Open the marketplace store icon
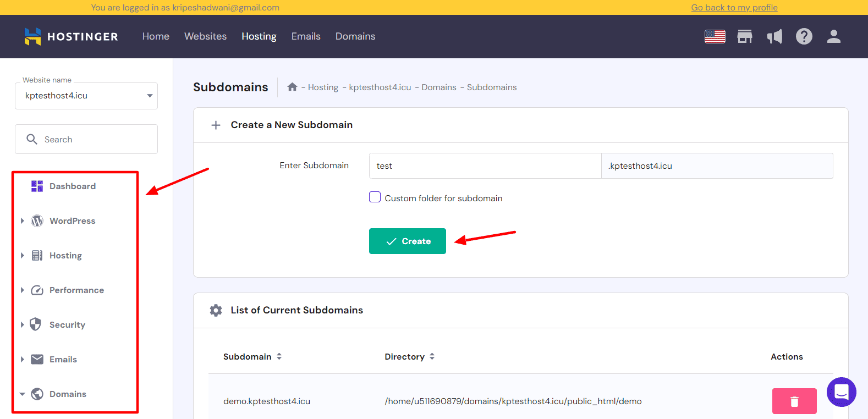Screen dimensions: 868x419 pyautogui.click(x=745, y=37)
